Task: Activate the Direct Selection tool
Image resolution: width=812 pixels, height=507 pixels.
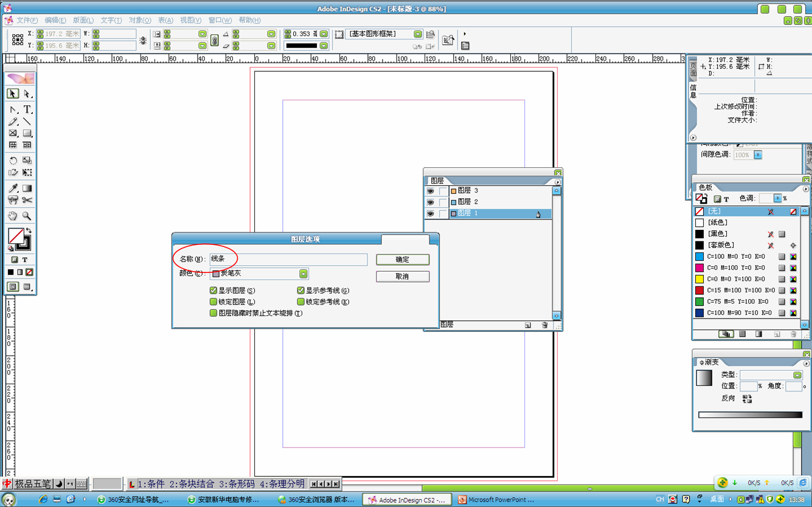Action: pos(27,94)
